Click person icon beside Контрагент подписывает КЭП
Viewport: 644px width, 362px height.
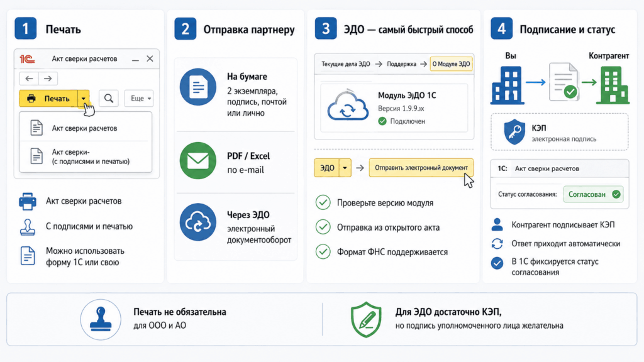coord(497,224)
